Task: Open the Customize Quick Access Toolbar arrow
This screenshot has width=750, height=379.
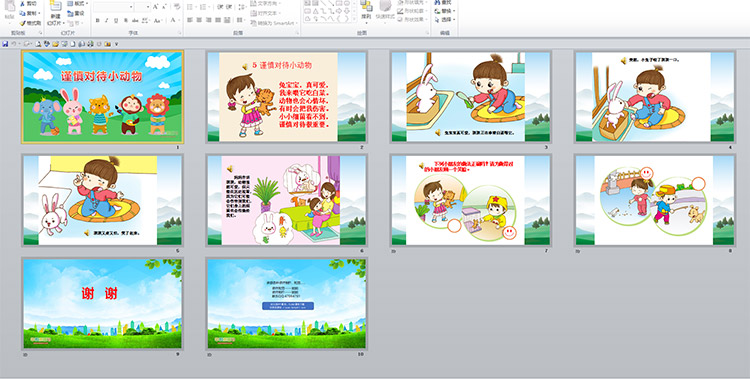Action: 116,44
